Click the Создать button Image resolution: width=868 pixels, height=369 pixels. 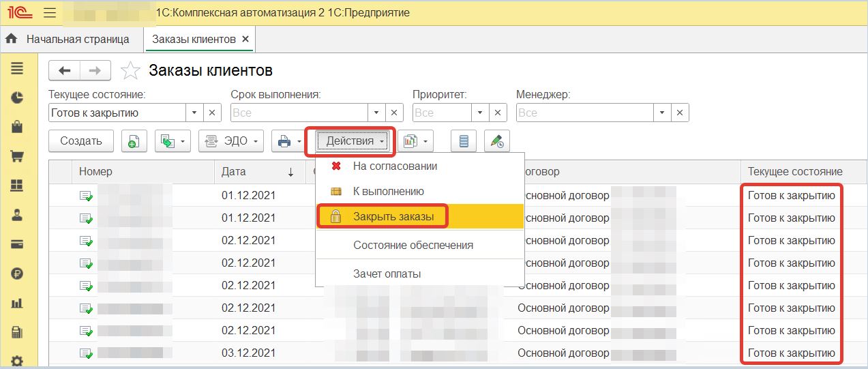point(81,141)
